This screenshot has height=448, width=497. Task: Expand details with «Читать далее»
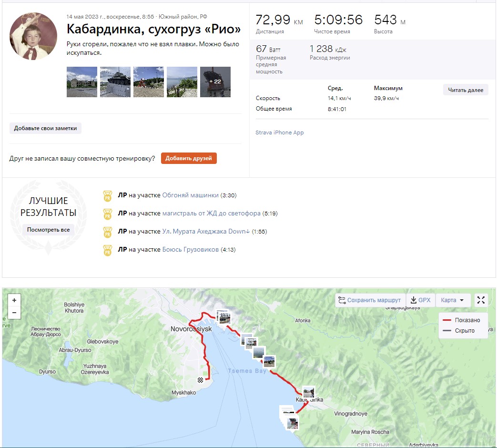pyautogui.click(x=466, y=90)
